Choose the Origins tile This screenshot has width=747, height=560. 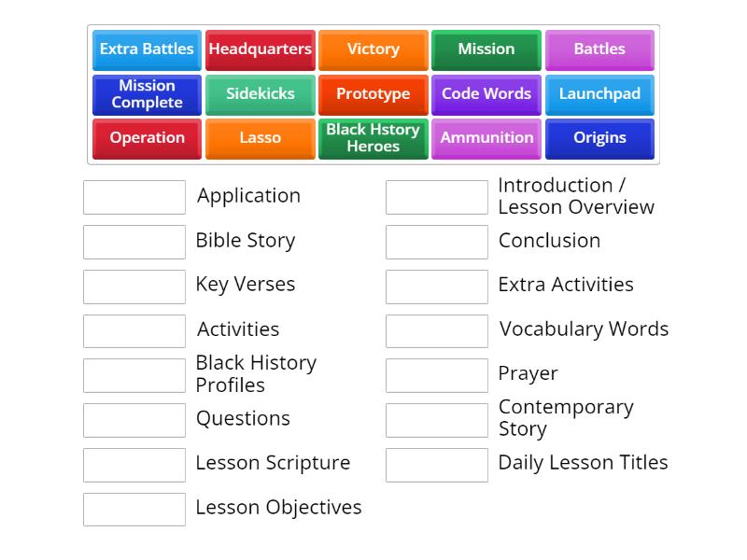[x=600, y=138]
